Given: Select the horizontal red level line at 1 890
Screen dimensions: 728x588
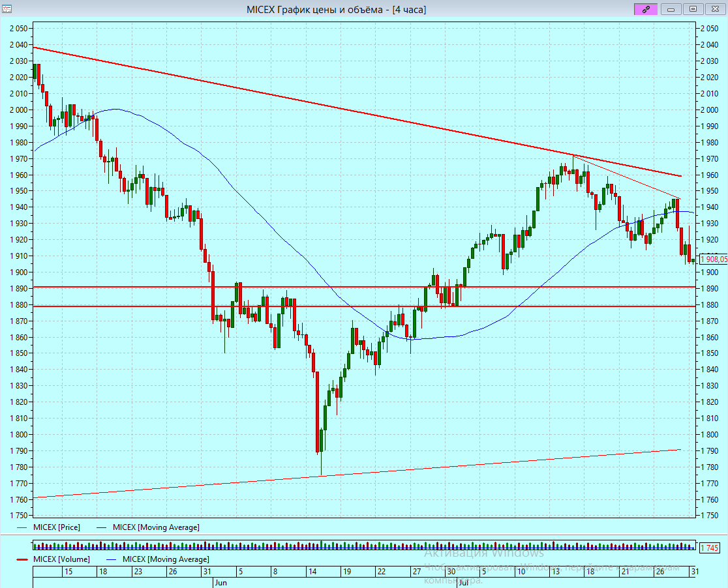Looking at the screenshot, I should pos(364,287).
